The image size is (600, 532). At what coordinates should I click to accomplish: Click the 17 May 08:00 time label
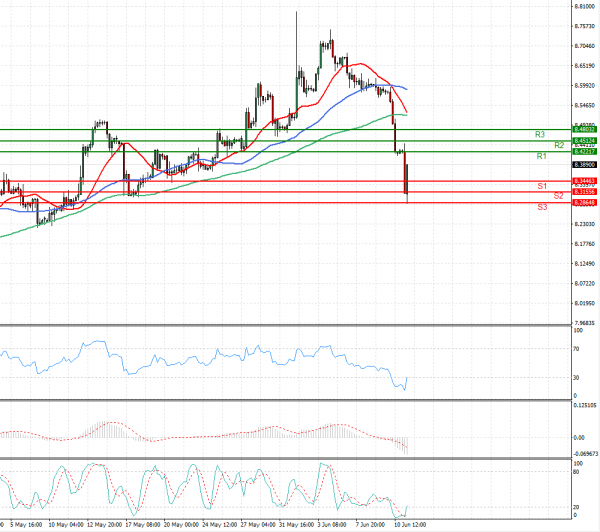point(143,524)
